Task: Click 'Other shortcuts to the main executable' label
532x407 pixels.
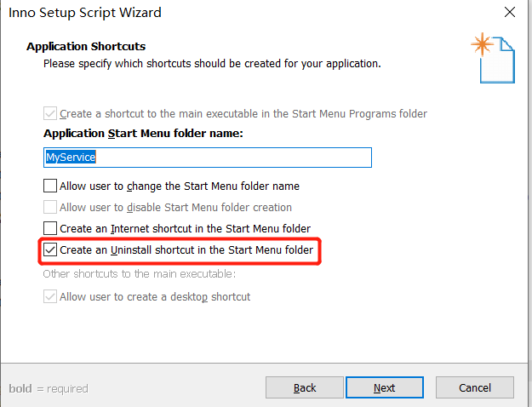Action: tap(139, 274)
